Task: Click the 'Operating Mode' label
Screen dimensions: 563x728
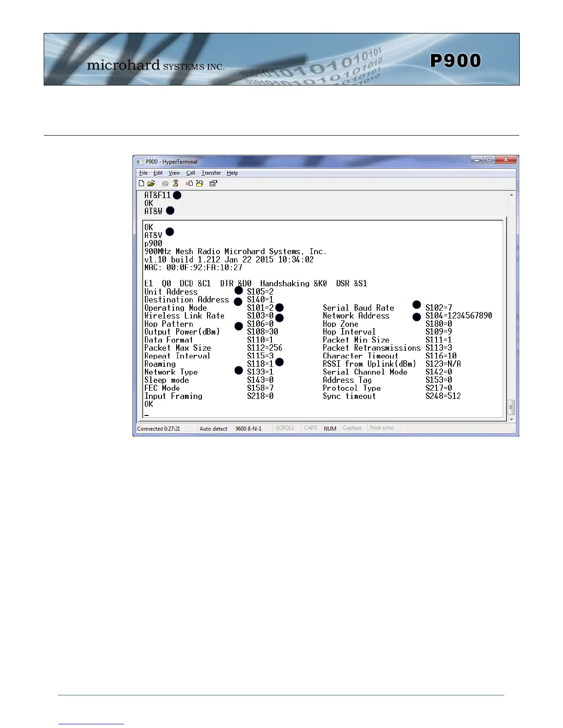Action: tap(176, 308)
